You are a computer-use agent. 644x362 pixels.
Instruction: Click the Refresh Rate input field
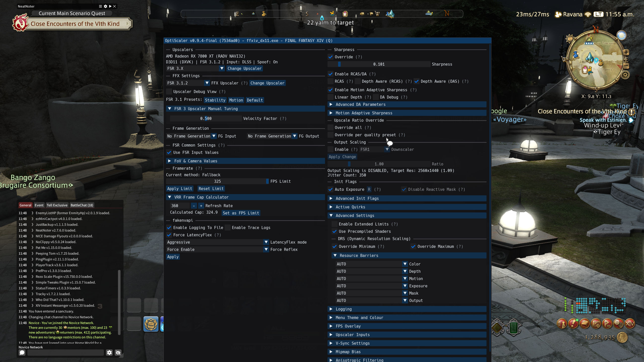click(180, 206)
